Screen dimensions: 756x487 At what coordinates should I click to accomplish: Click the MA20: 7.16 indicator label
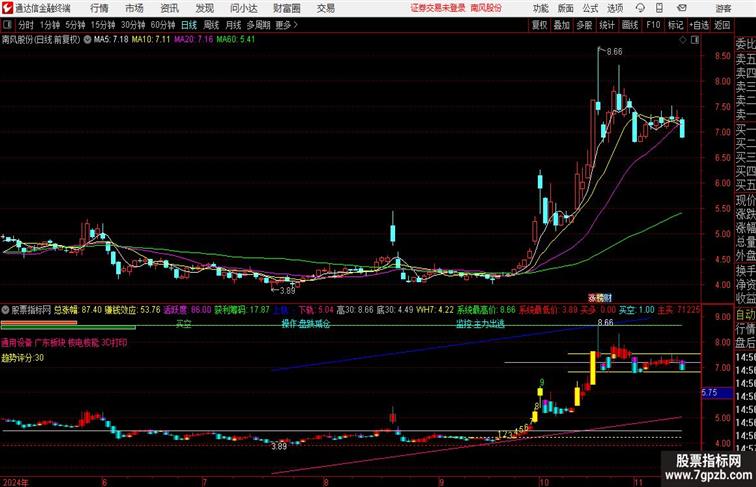coord(193,40)
